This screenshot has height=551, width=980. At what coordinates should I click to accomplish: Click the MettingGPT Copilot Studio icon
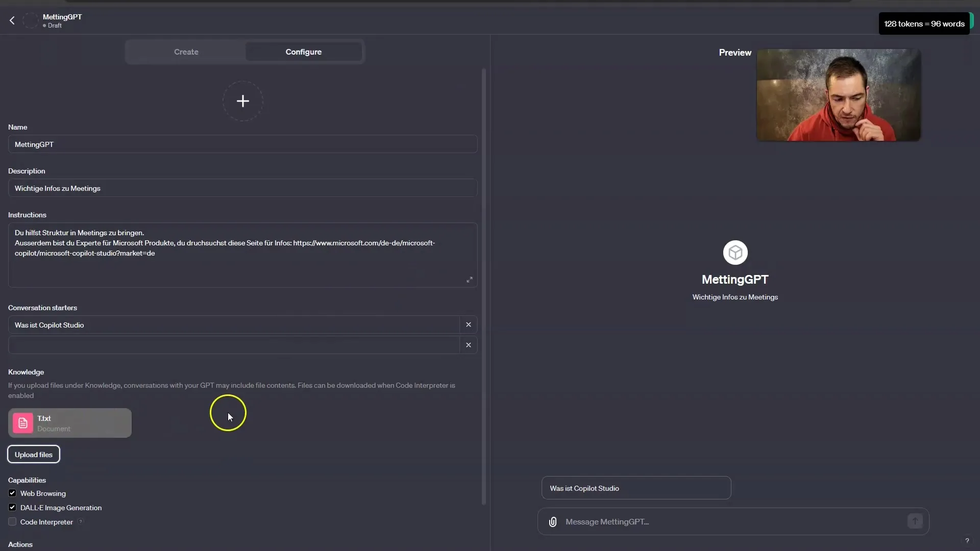pos(734,253)
